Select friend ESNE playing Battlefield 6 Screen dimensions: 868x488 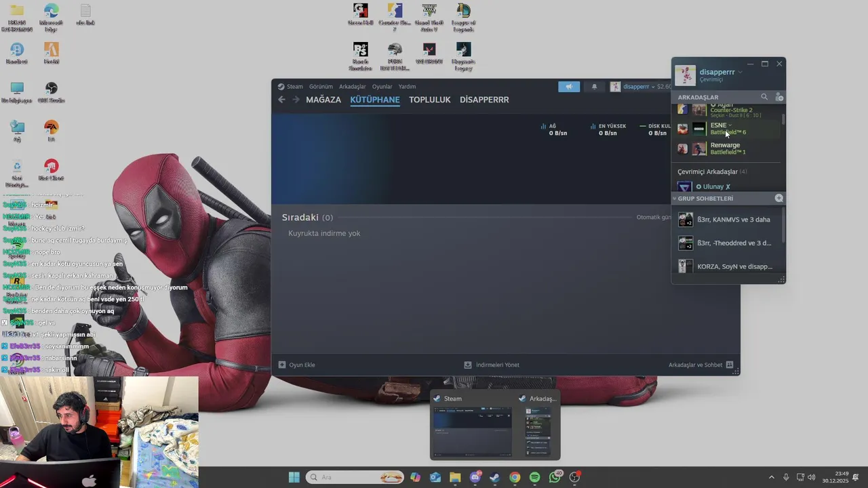tap(729, 128)
